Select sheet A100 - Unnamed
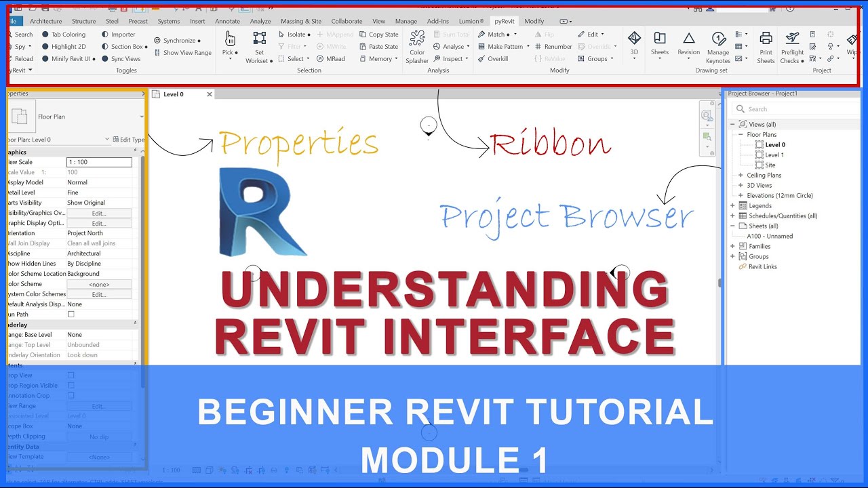Screen dimensions: 868x488 [x=770, y=237]
